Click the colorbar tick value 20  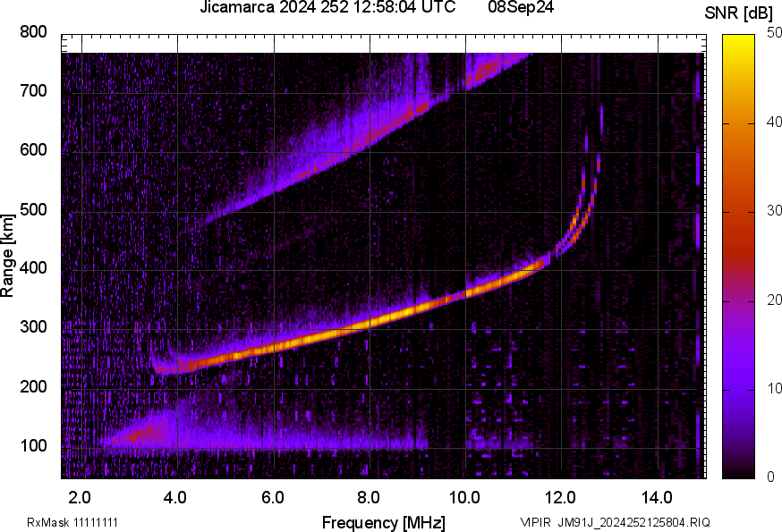(774, 300)
